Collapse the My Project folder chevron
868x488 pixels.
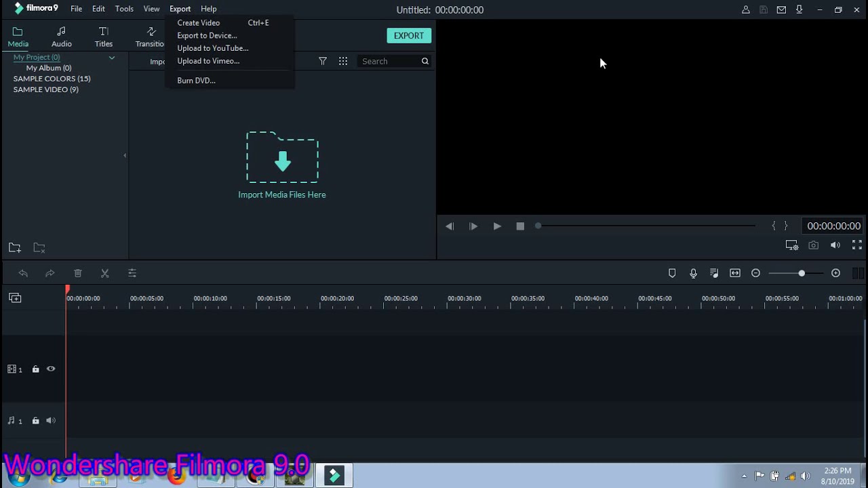coord(112,58)
